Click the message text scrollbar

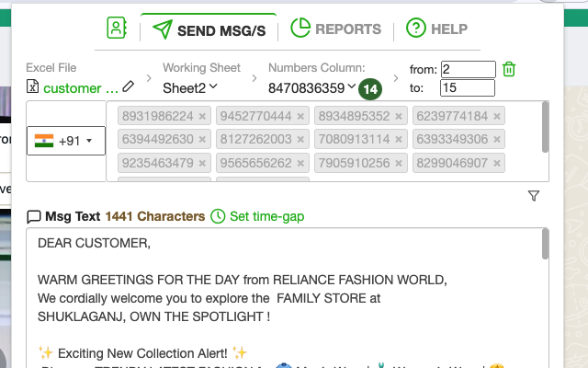tap(546, 245)
